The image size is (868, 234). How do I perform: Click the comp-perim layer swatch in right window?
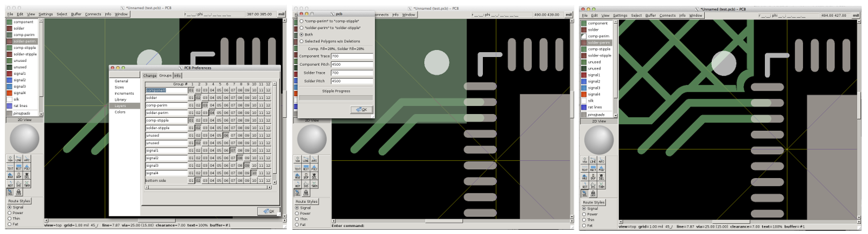(584, 36)
